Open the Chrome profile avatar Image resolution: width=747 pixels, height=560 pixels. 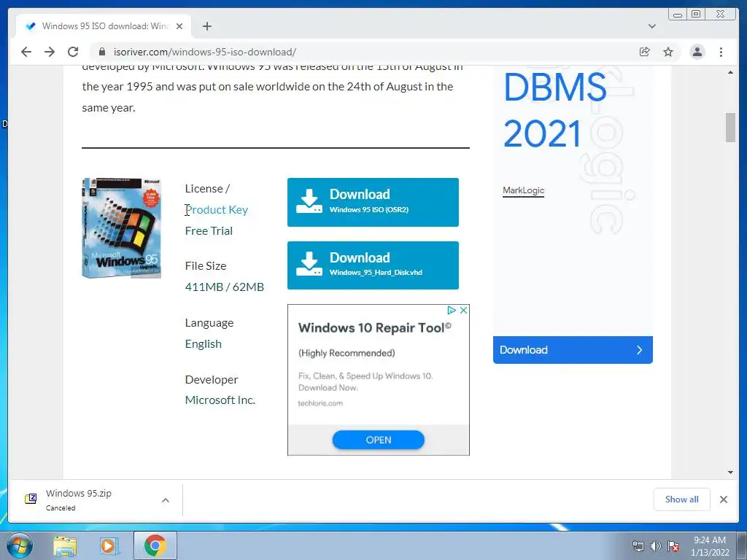tap(697, 52)
